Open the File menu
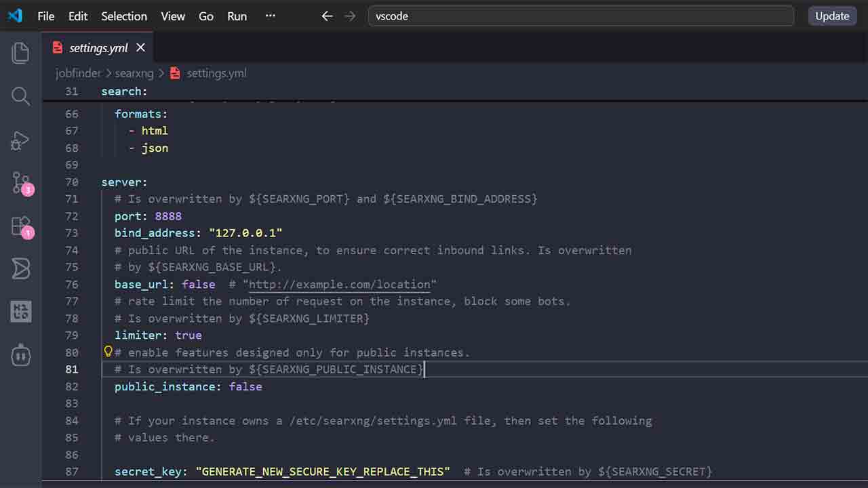This screenshot has height=488, width=868. [x=46, y=16]
